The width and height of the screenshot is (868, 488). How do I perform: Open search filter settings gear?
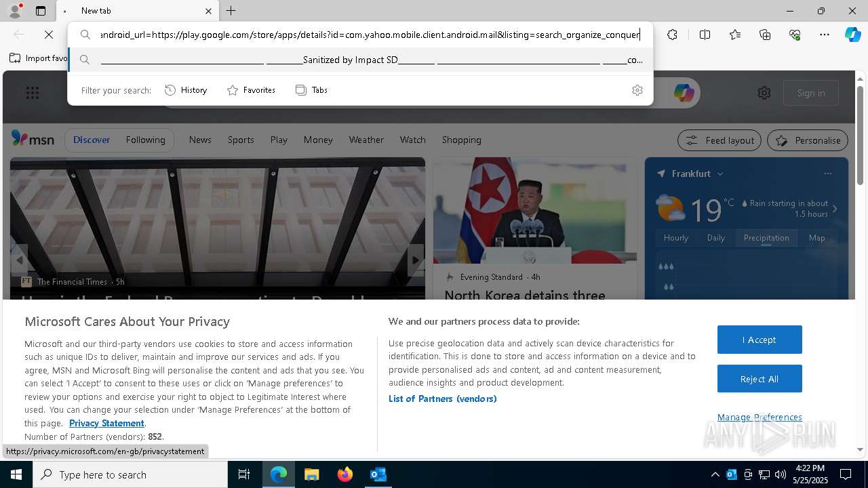[x=637, y=90]
